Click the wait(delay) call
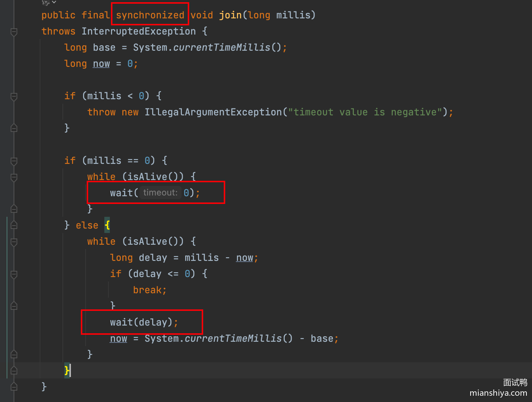Viewport: 532px width, 402px height. (x=141, y=322)
